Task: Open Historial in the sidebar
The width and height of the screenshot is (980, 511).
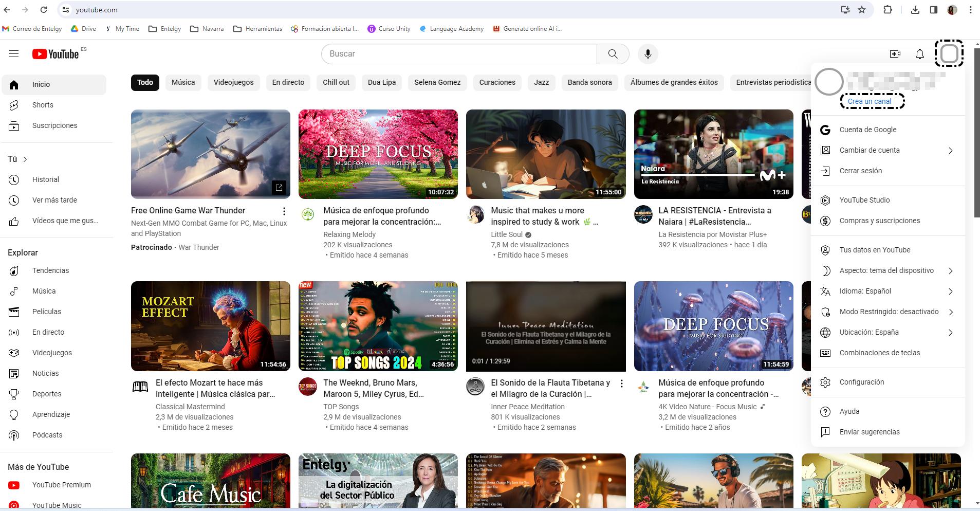Action: click(x=54, y=179)
